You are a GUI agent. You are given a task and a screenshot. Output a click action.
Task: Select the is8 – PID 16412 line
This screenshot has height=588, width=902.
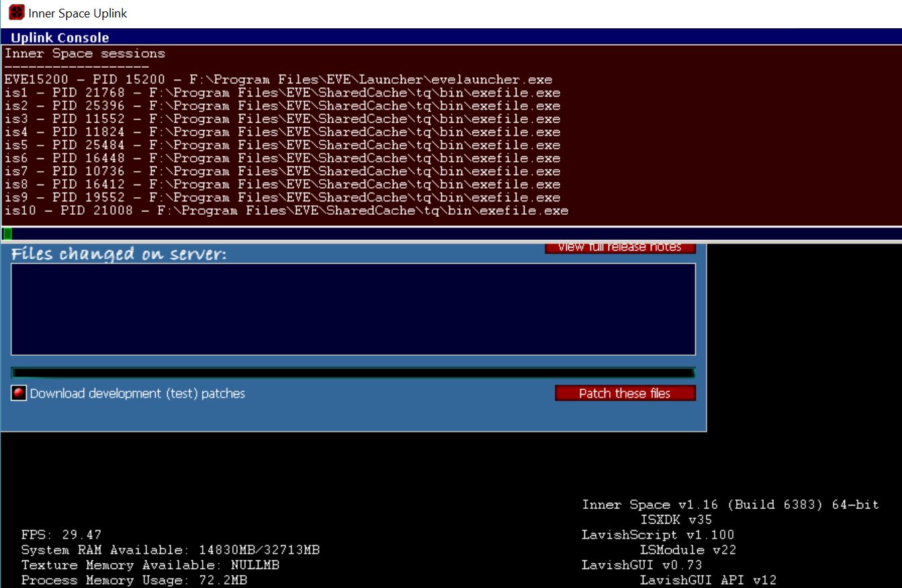282,185
